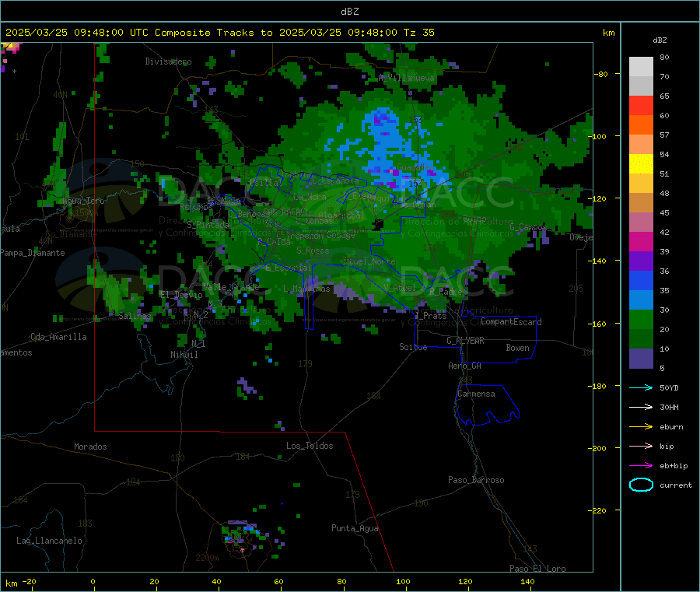This screenshot has width=700, height=592.
Task: Click the 'R_Padre' map label
Action: pyautogui.click(x=446, y=292)
